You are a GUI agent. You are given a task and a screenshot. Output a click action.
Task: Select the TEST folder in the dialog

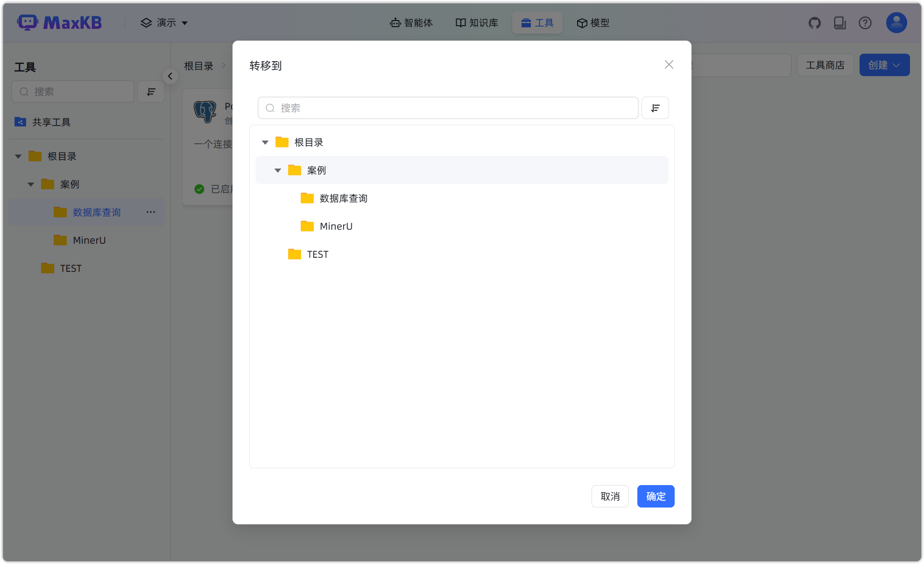click(x=317, y=254)
